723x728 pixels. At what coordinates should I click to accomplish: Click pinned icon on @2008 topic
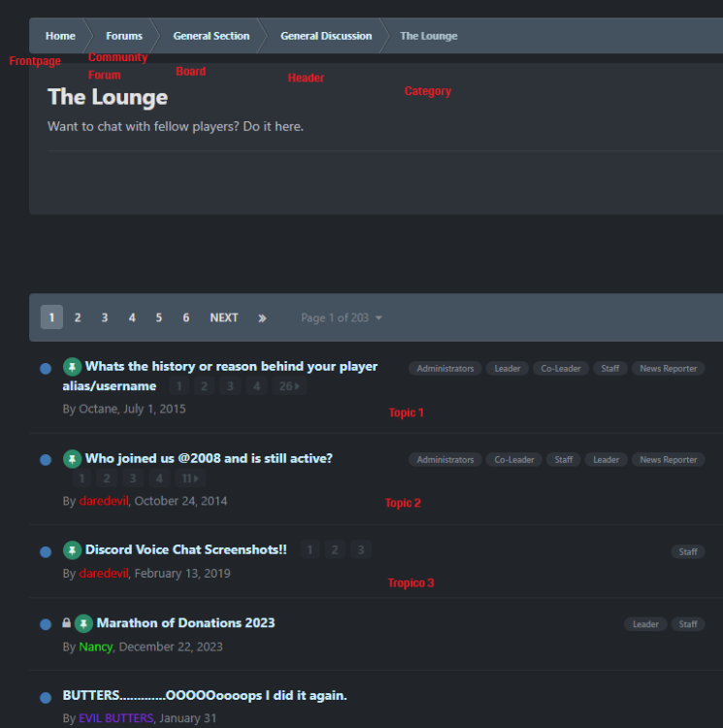(x=72, y=459)
